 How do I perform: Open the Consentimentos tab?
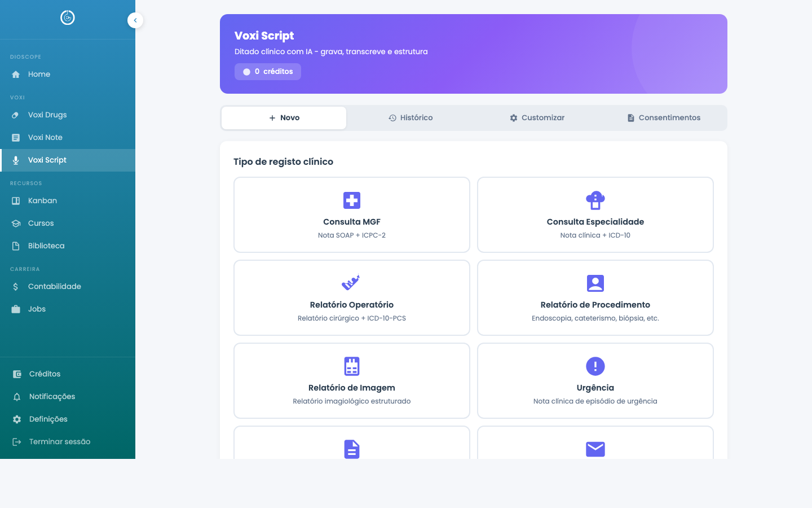(x=664, y=117)
